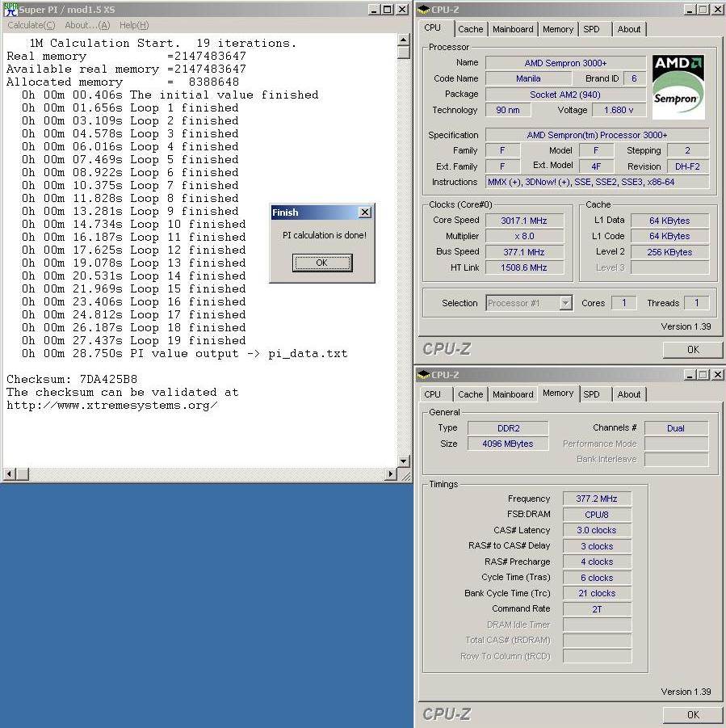Click the Super PI scroll down arrow
Viewport: 726px width, 728px height.
[x=404, y=461]
